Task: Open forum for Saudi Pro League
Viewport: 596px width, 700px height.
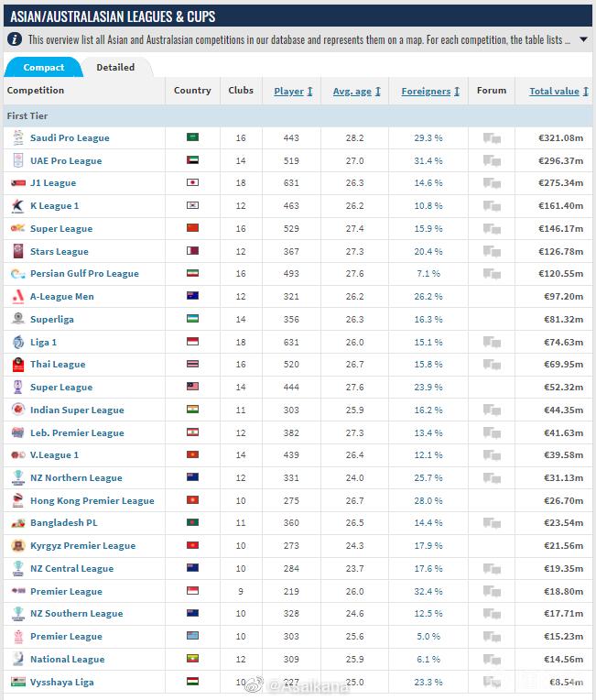Action: [x=492, y=138]
